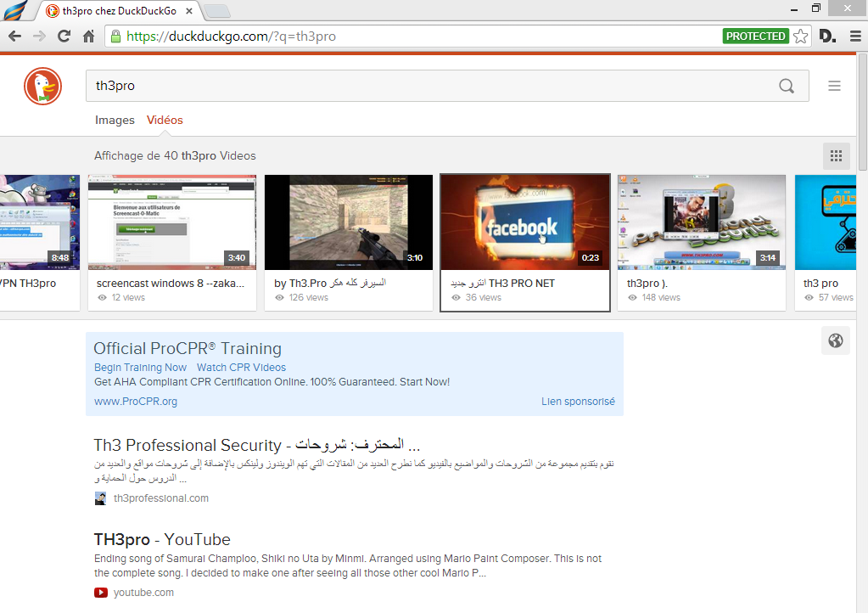Open DuckDuckGo side menu hamburger icon
Viewport: 868px width, 613px height.
point(834,86)
